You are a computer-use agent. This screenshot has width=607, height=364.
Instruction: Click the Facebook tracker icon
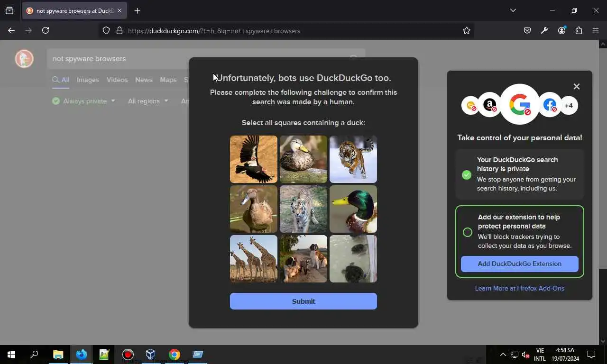coord(550,105)
